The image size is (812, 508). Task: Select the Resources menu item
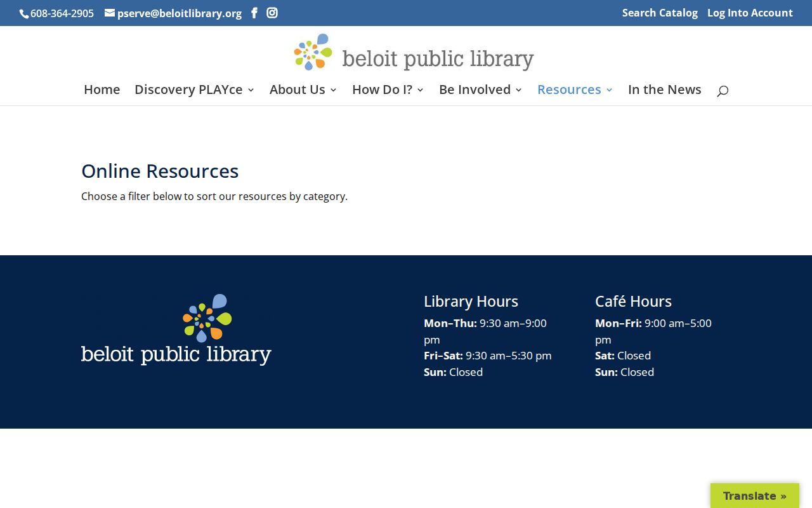coord(569,90)
